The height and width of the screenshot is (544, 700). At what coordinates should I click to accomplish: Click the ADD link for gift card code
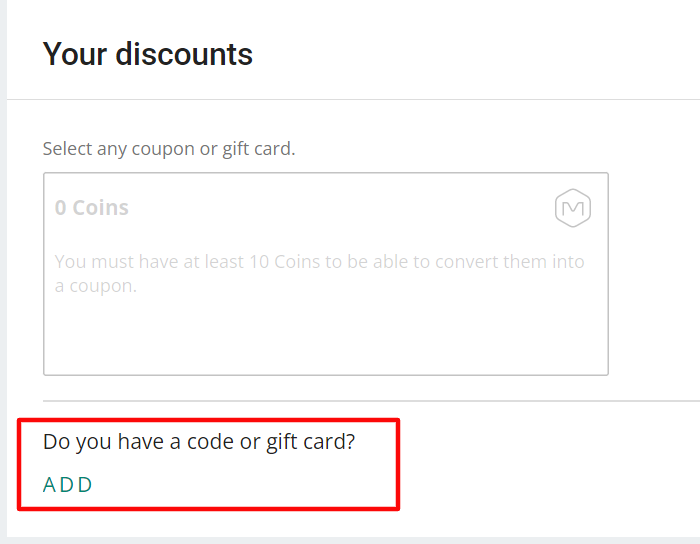pyautogui.click(x=67, y=485)
